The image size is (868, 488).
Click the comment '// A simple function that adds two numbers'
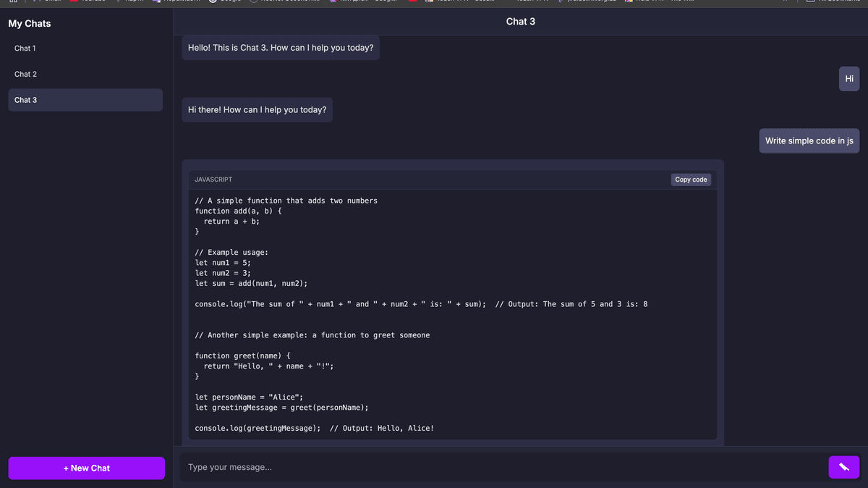(x=286, y=201)
